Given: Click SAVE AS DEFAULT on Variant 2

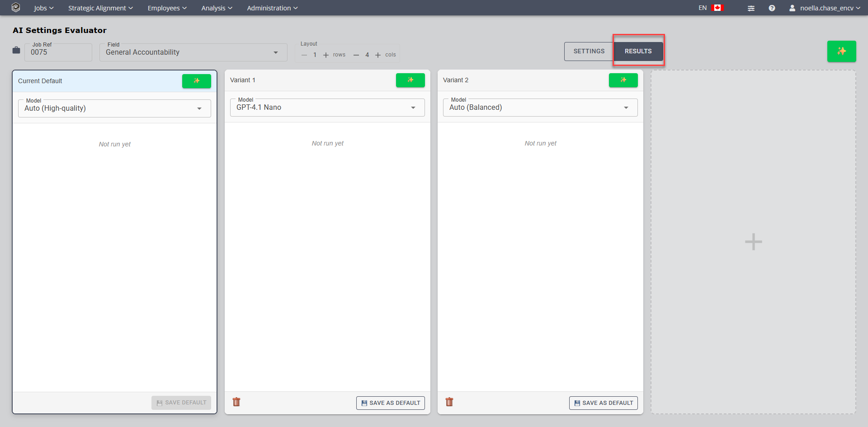Looking at the screenshot, I should pos(603,403).
